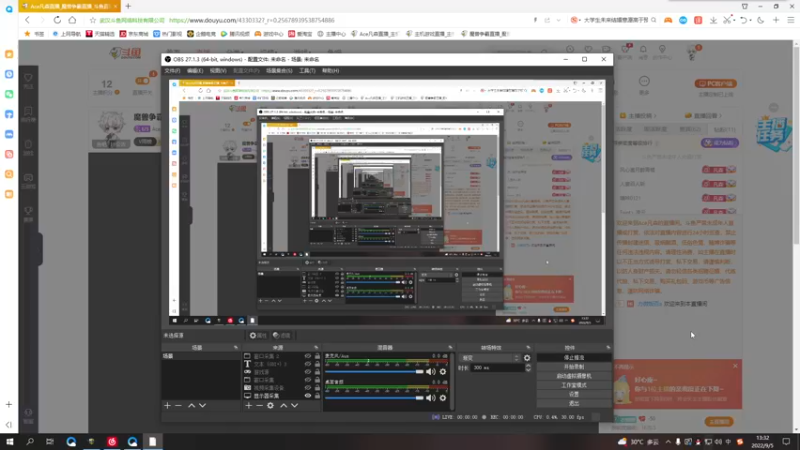
Task: Open Windows Start menu
Action: 9,442
